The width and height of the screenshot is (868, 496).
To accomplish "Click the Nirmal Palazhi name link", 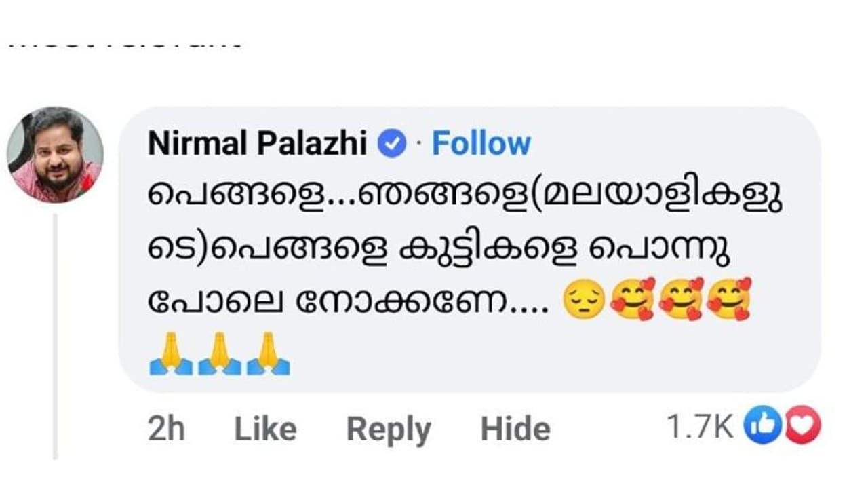I will point(258,144).
